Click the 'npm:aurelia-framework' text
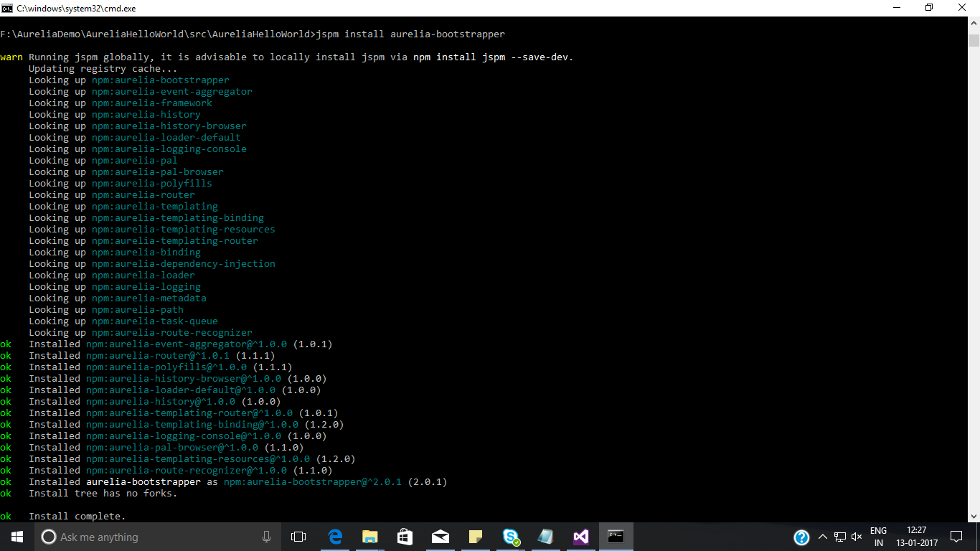 click(x=152, y=103)
